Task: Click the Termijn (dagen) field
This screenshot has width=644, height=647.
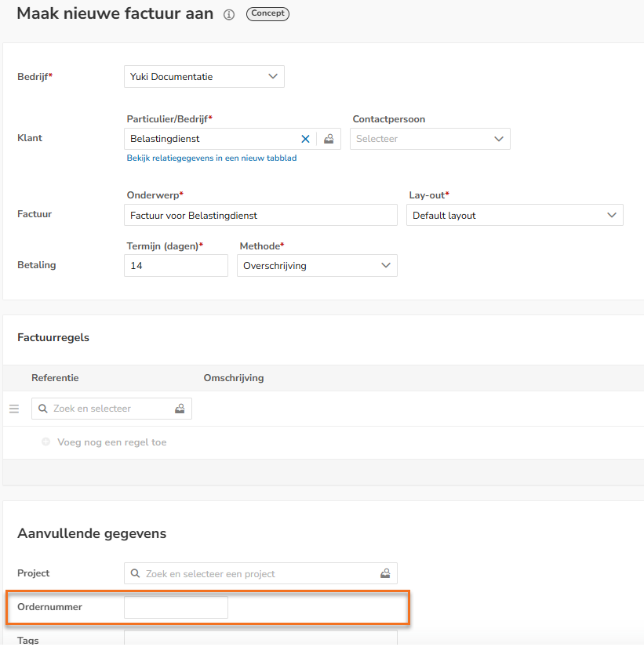Action: tap(176, 265)
